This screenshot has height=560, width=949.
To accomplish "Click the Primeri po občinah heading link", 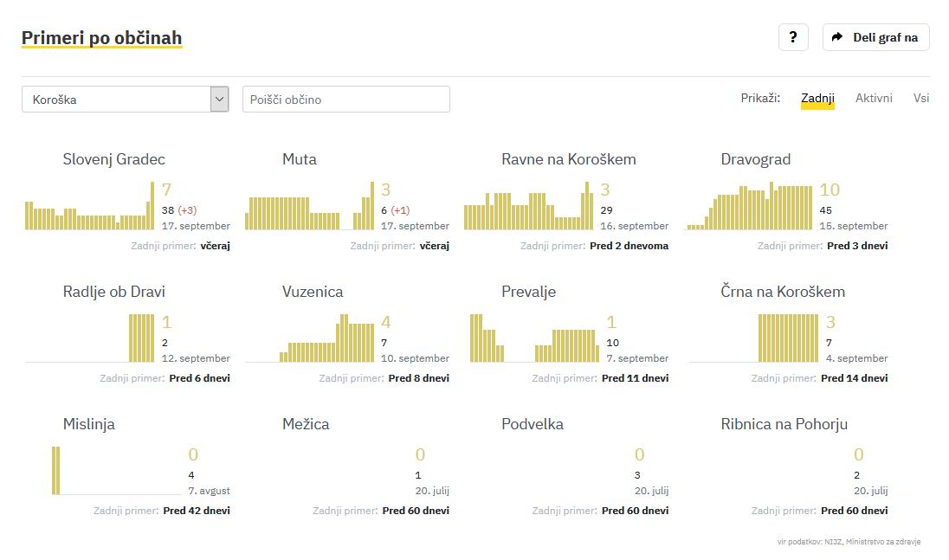I will click(101, 38).
